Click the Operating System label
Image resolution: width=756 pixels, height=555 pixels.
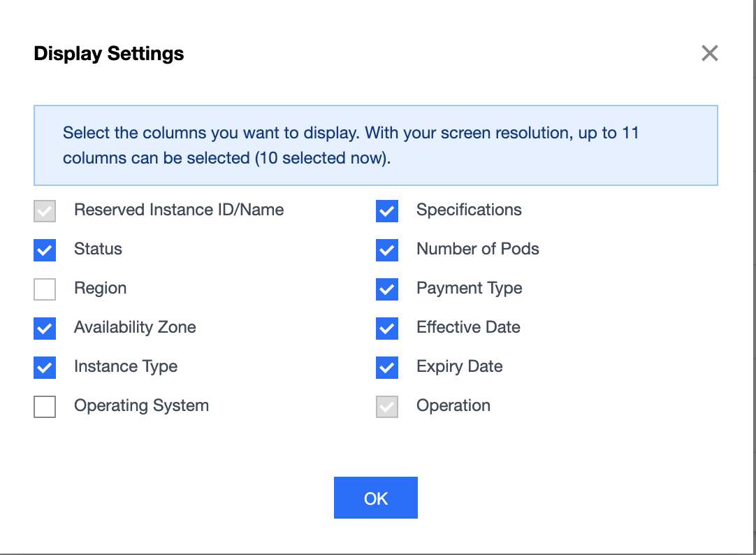coord(141,405)
